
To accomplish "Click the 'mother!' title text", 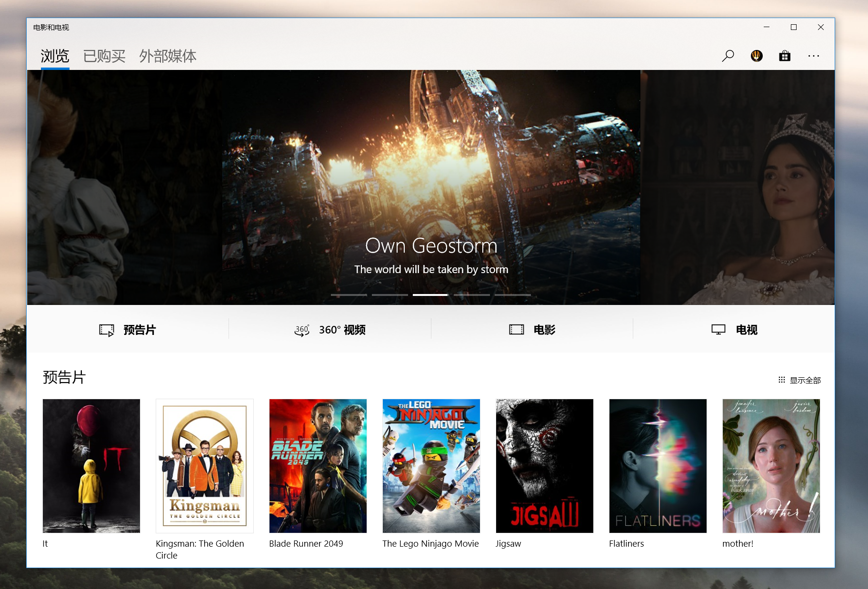I will point(738,543).
